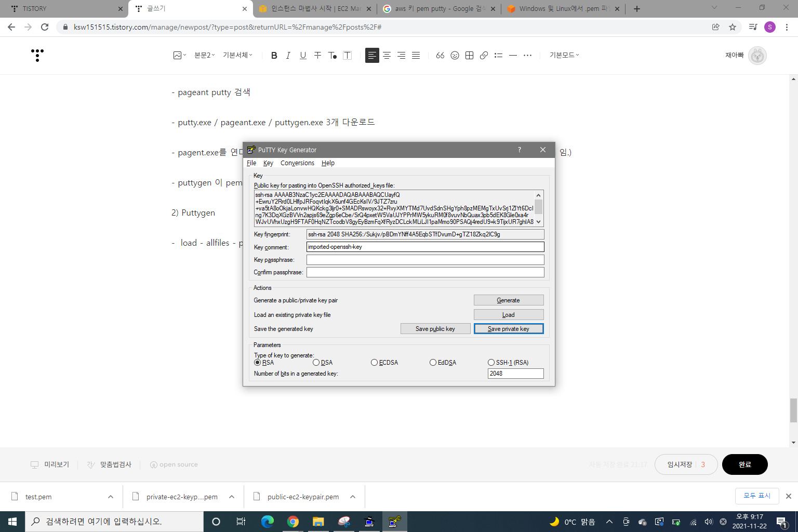Insert a horizontal divider line
798x532 pixels.
(513, 55)
